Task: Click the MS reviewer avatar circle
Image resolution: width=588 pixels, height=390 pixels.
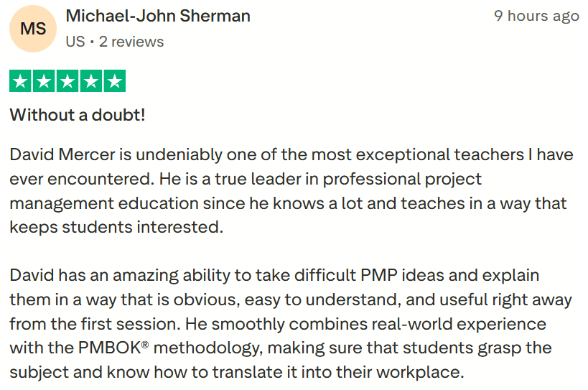Action: pos(33,28)
